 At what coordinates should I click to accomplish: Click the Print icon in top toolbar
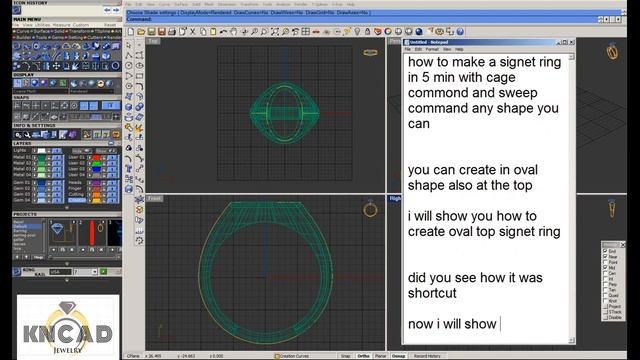(x=172, y=31)
